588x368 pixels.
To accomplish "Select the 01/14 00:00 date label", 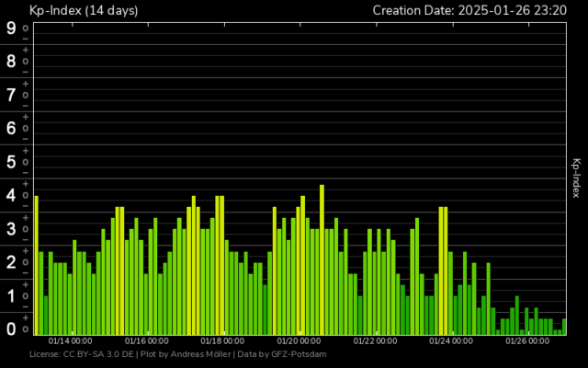I will pyautogui.click(x=70, y=340).
